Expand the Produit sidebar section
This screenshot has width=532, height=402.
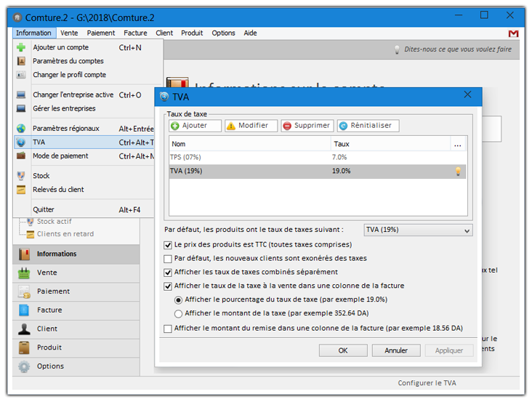pos(49,347)
